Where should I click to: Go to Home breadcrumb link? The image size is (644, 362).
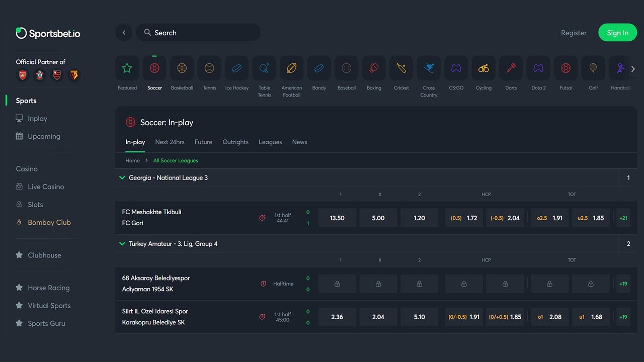(x=132, y=160)
